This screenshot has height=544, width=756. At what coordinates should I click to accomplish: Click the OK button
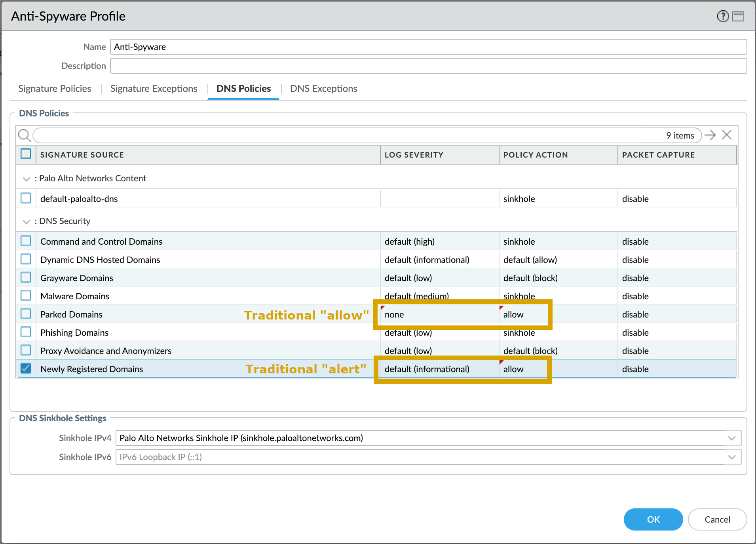click(653, 519)
